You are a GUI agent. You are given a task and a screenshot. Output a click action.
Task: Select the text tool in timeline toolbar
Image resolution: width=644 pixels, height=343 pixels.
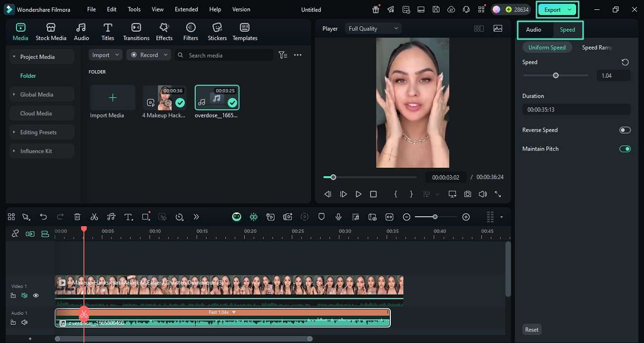point(128,217)
